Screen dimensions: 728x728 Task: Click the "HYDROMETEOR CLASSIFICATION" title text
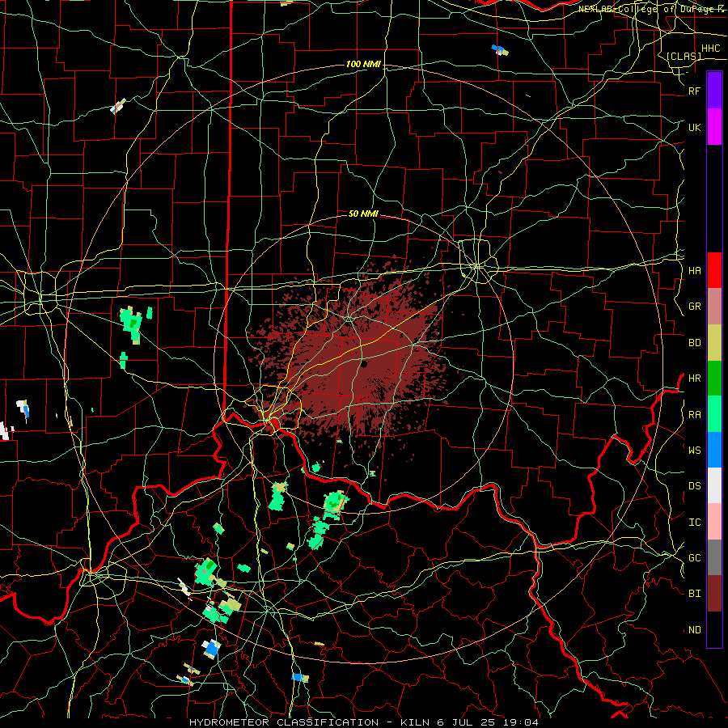click(x=284, y=722)
